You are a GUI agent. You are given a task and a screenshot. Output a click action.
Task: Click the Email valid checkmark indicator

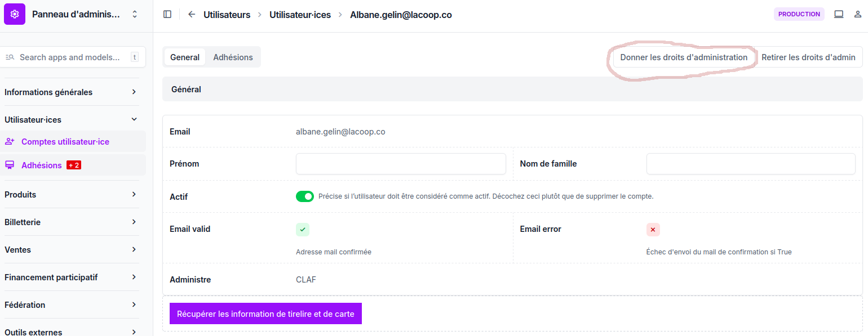point(303,230)
